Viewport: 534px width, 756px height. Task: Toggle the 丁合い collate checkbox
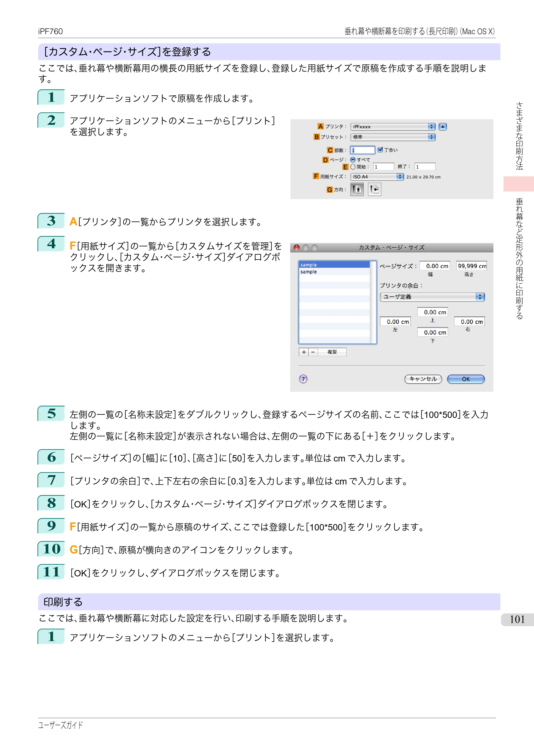[380, 150]
